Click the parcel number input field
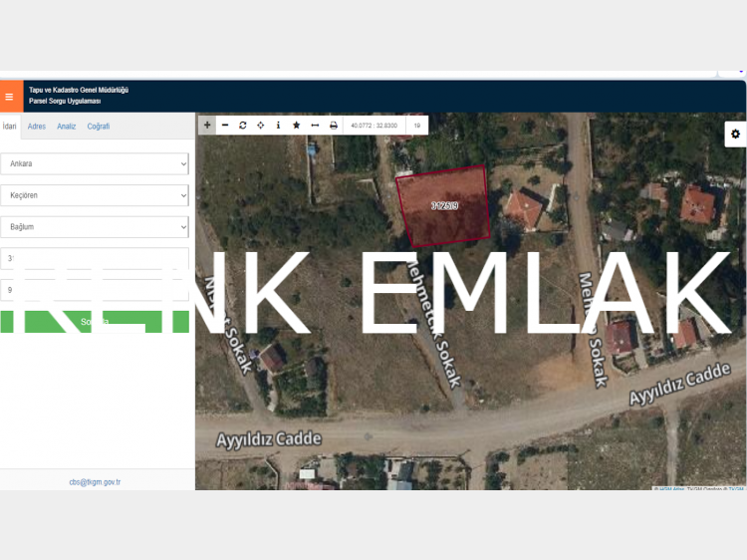Screen dimensions: 747x560 click(95, 290)
